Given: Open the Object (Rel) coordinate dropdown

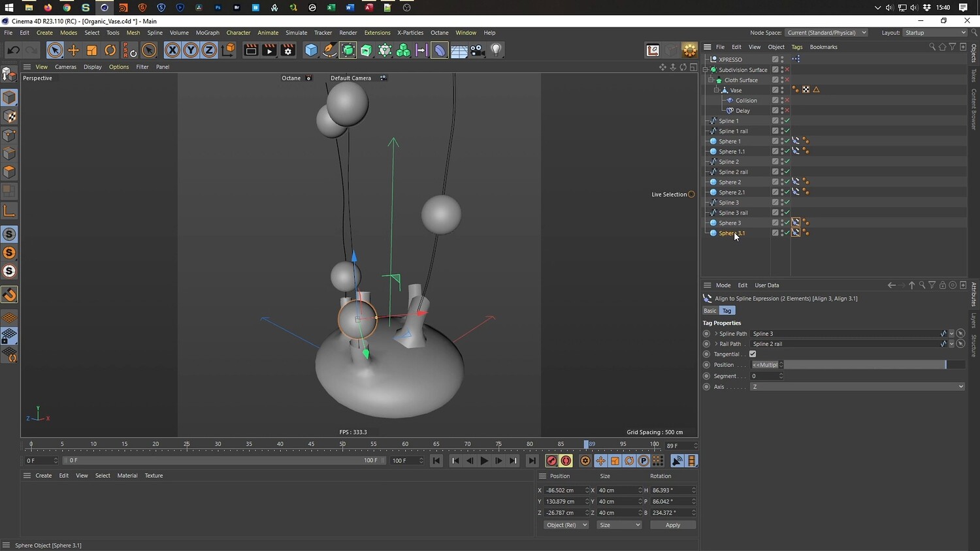Looking at the screenshot, I should 566,525.
